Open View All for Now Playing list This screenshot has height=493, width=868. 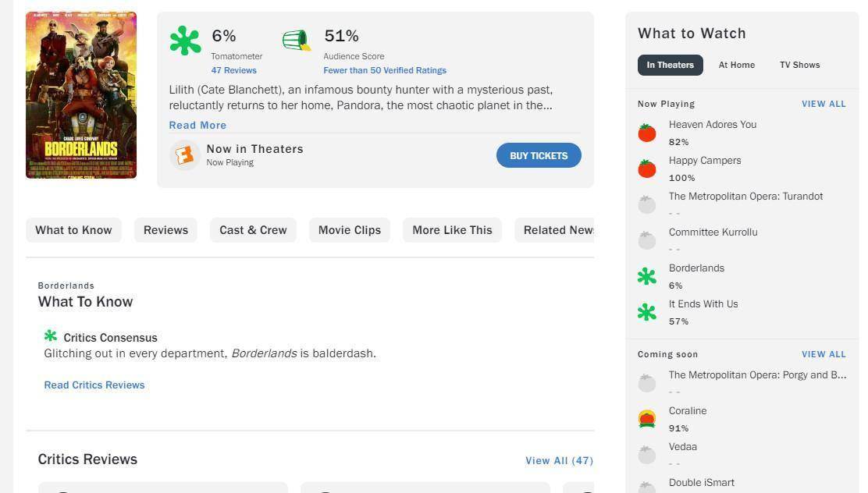pyautogui.click(x=824, y=104)
